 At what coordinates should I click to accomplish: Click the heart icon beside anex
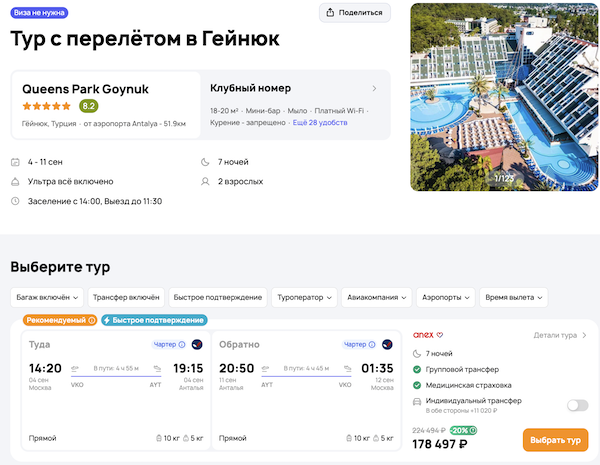(439, 335)
